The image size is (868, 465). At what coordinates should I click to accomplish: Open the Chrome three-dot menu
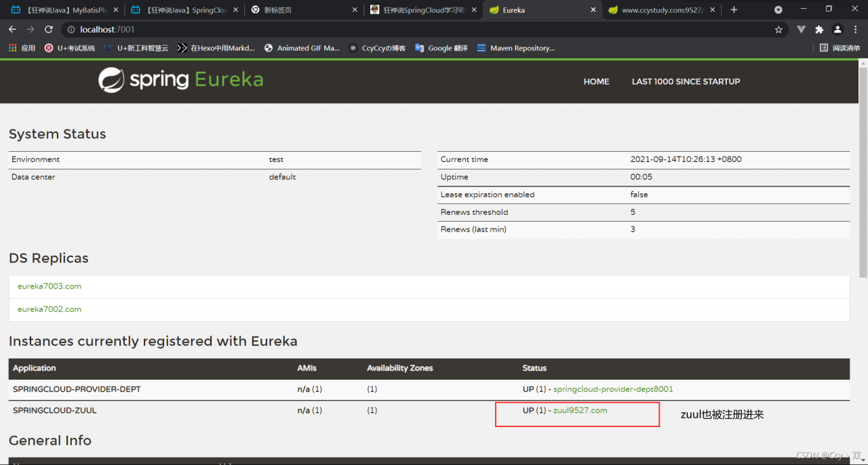click(x=856, y=30)
